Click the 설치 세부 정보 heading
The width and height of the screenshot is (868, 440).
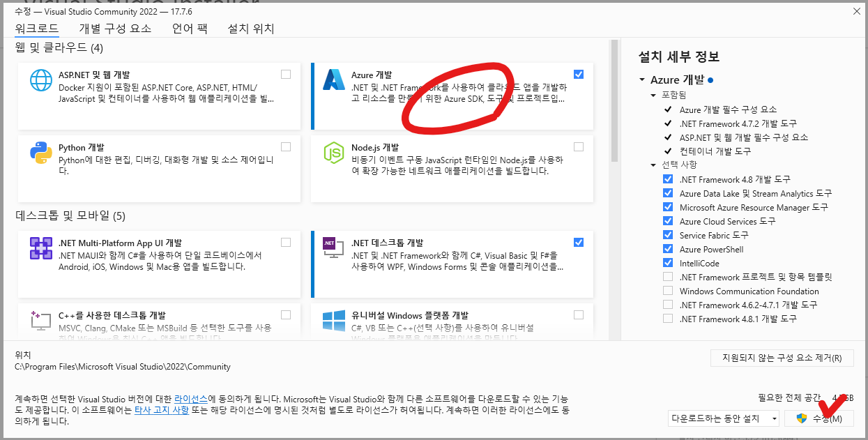point(679,57)
